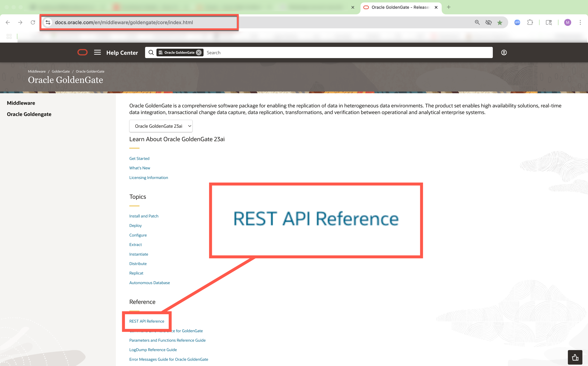Image resolution: width=588 pixels, height=366 pixels.
Task: Click the search magnifier icon in Help Center
Action: coord(151,52)
